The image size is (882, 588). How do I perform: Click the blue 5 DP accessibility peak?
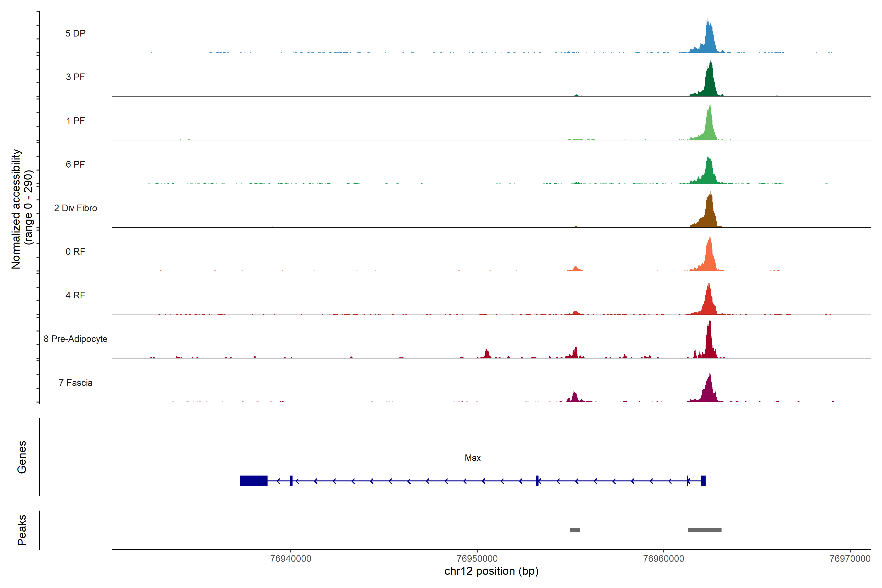click(x=709, y=41)
